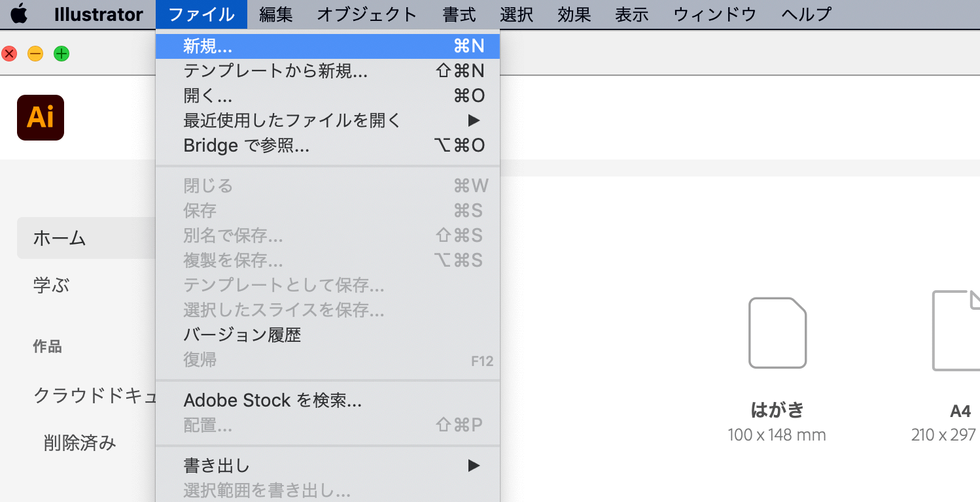Expand 最近使用したファイルを開く submenu
Screen dimensions: 980x502
(328, 120)
